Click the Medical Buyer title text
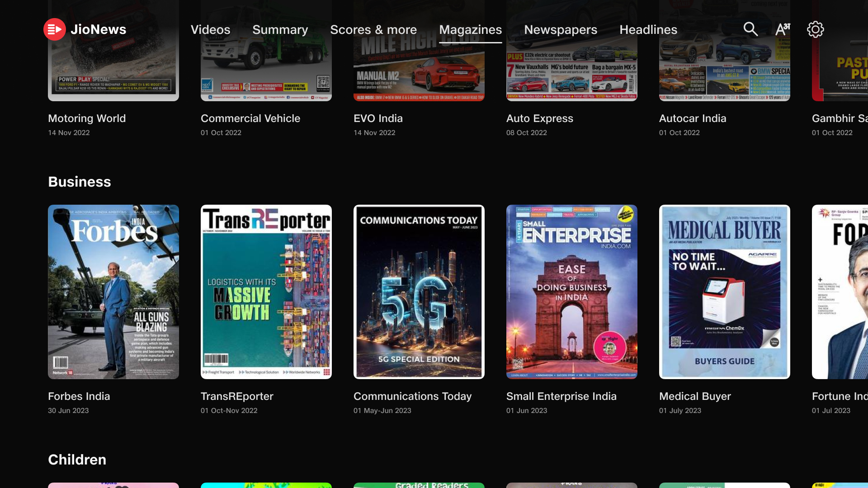This screenshot has width=868, height=488. (x=695, y=396)
